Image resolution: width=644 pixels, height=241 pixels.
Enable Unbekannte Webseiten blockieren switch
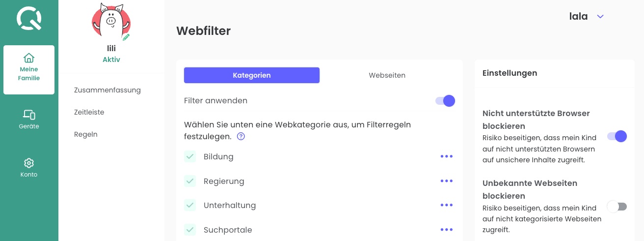point(617,207)
